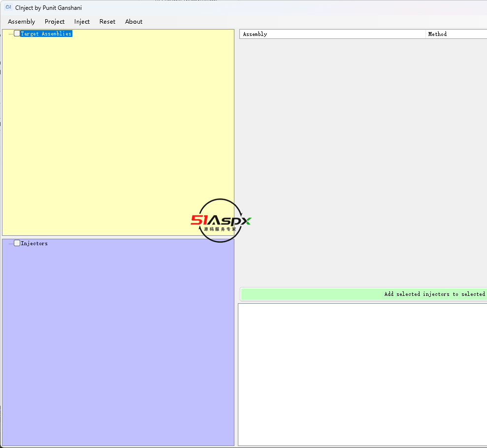Click the Method column header
Screen dimensions: 487x448
[x=456, y=34]
